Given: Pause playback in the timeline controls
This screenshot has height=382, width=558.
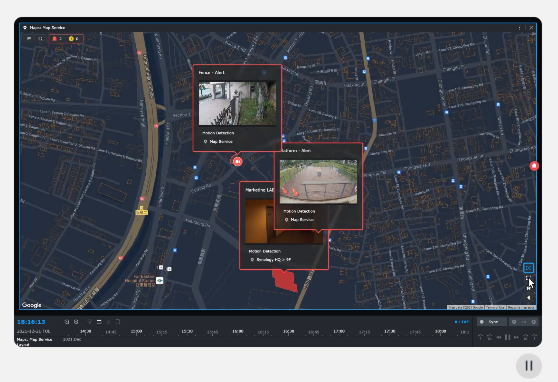Looking at the screenshot, I should (x=507, y=337).
